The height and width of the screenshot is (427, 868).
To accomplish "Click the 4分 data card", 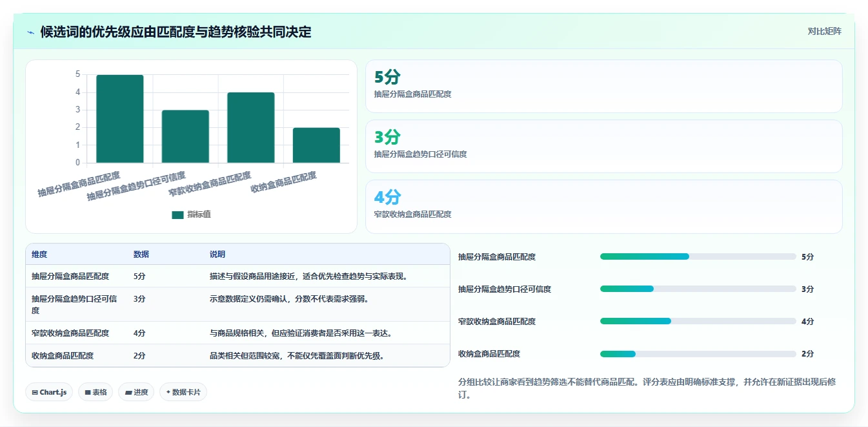I will click(x=604, y=207).
